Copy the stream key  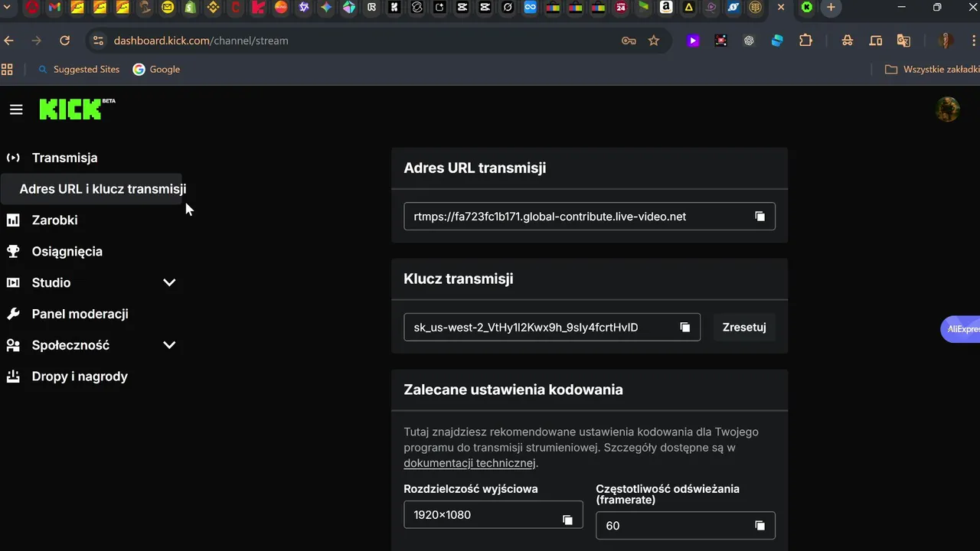click(x=684, y=328)
